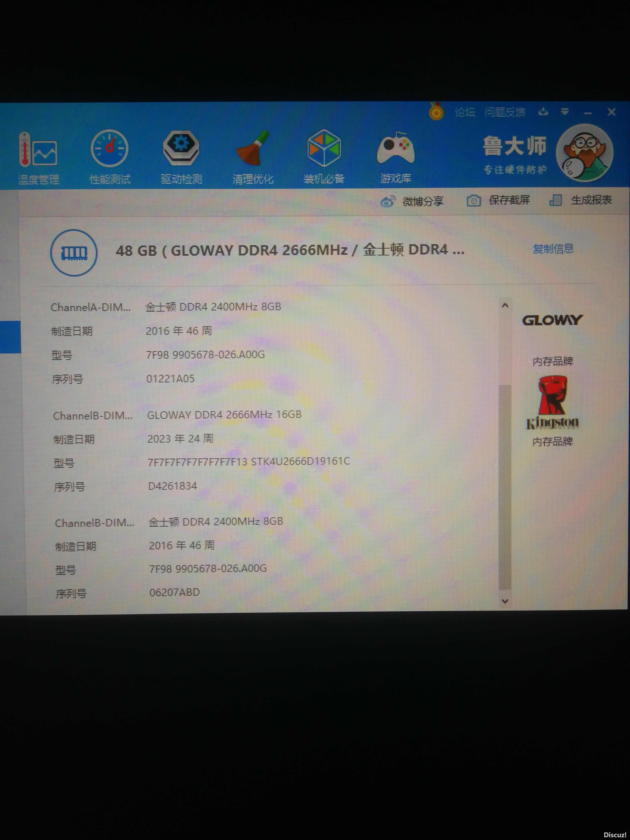Click the gold medal icon in title bar
This screenshot has height=840, width=630.
436,112
